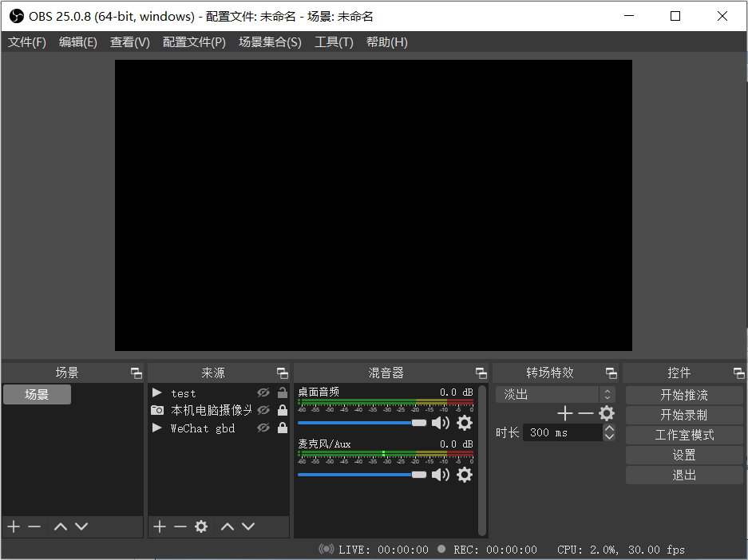The image size is (748, 560).
Task: Click the REC: 00:00:00 status text
Action: coord(495,550)
